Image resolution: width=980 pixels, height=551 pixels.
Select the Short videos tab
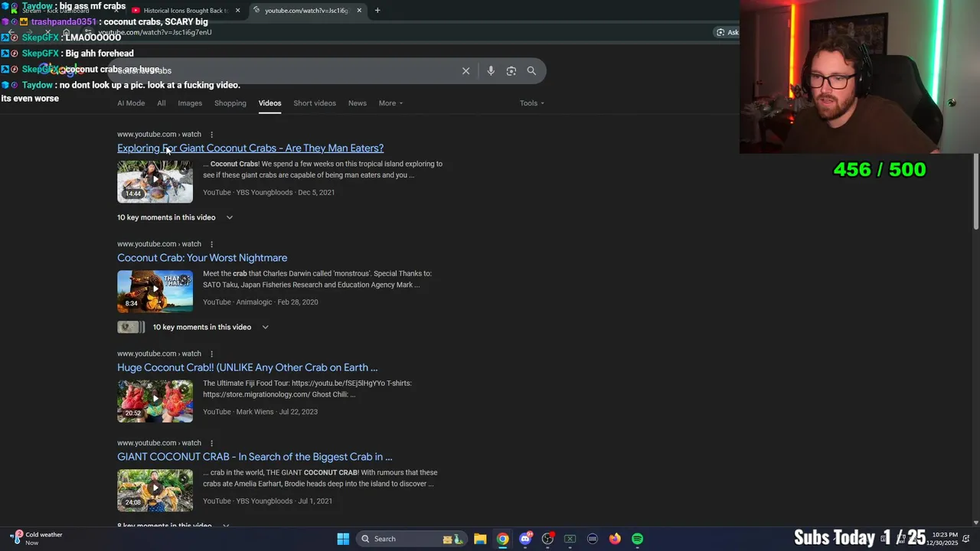315,103
